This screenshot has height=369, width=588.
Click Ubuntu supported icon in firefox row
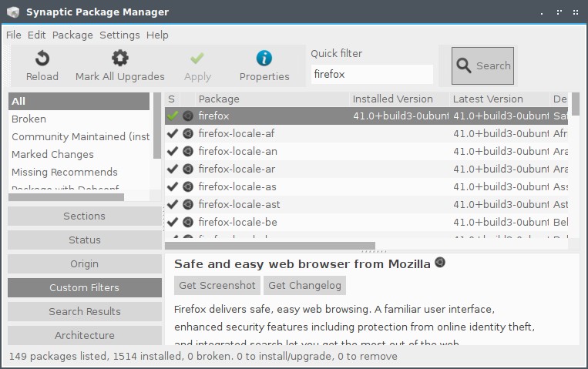pos(188,116)
